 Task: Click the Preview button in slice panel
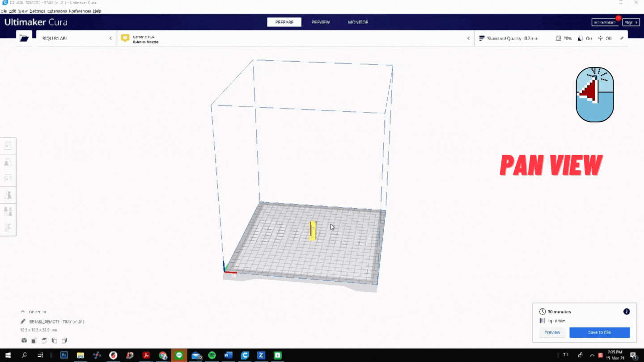(x=552, y=333)
